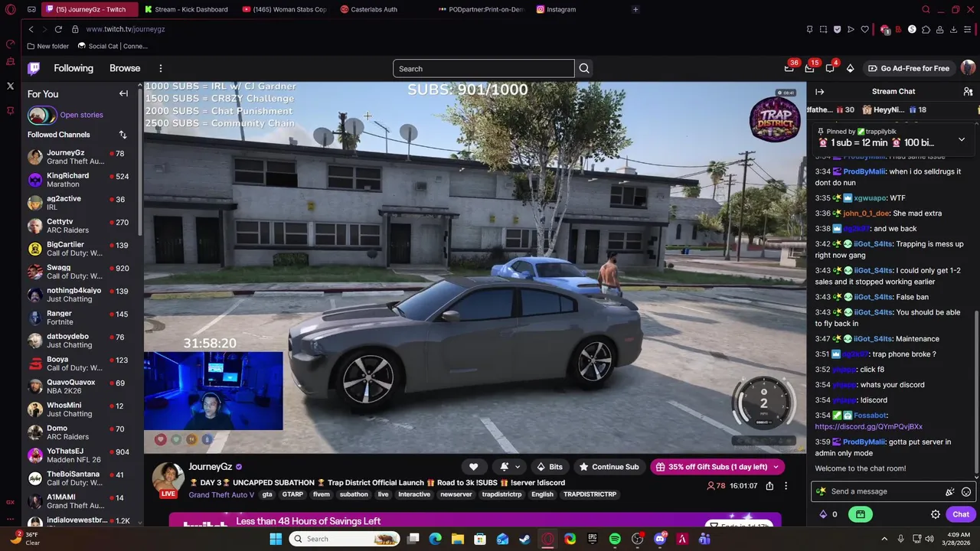This screenshot has height=551, width=980.
Task: Go to the Following page
Action: pos(73,68)
